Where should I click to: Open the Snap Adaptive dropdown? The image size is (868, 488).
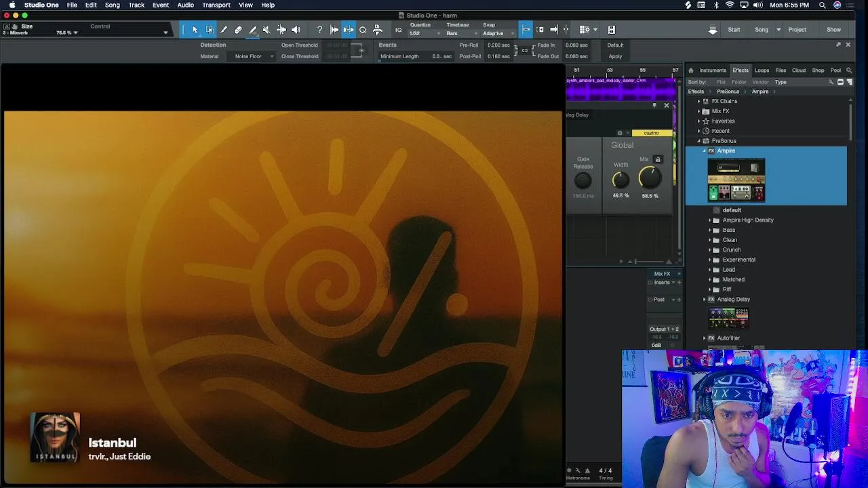point(498,33)
